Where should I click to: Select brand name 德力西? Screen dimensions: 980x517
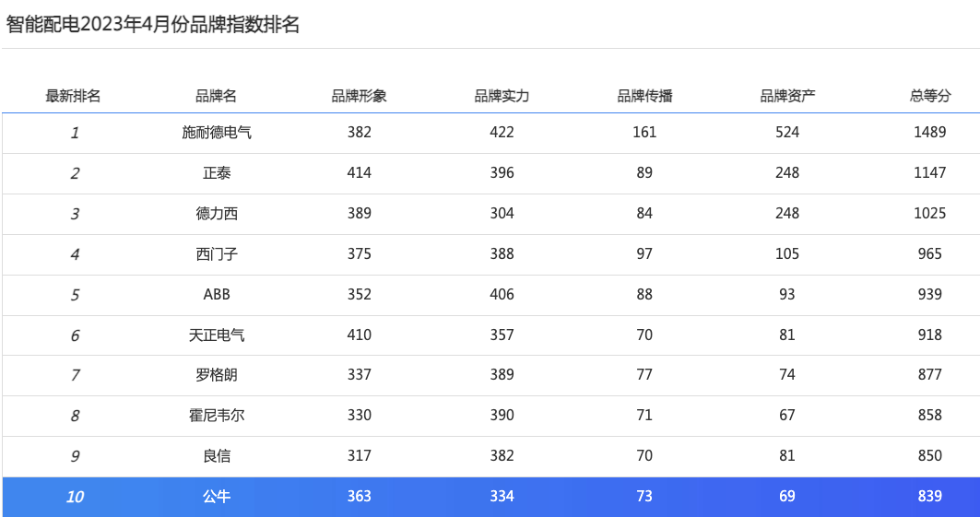tap(217, 214)
